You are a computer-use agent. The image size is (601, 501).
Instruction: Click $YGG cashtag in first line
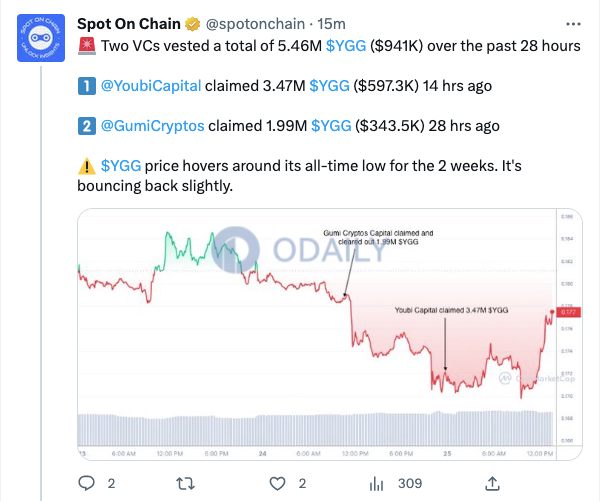346,46
